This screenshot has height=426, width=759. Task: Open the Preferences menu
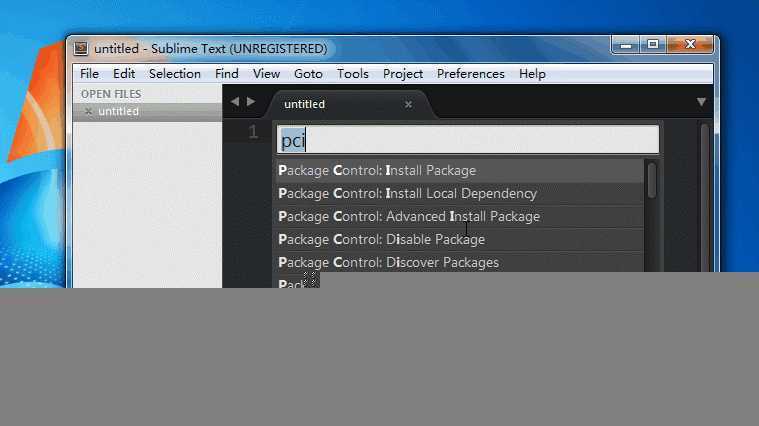[x=471, y=74]
